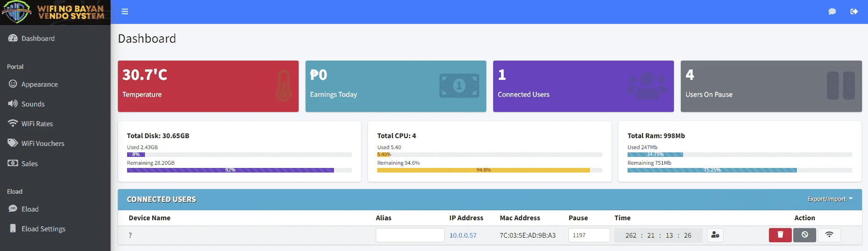The height and width of the screenshot is (251, 868).
Task: Click the Temperature 30.7'C card
Action: coord(208,86)
